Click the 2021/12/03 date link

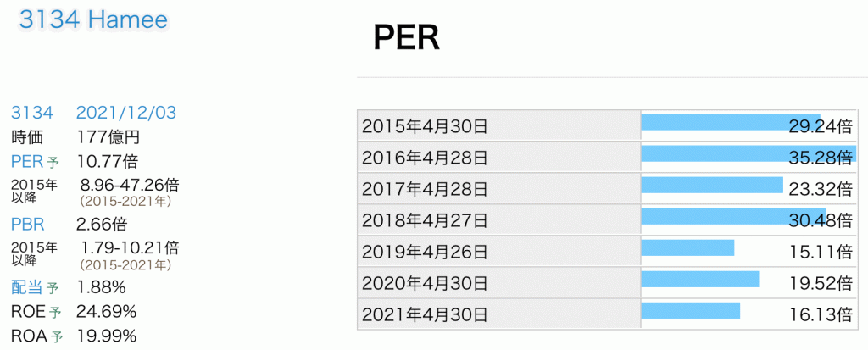126,113
